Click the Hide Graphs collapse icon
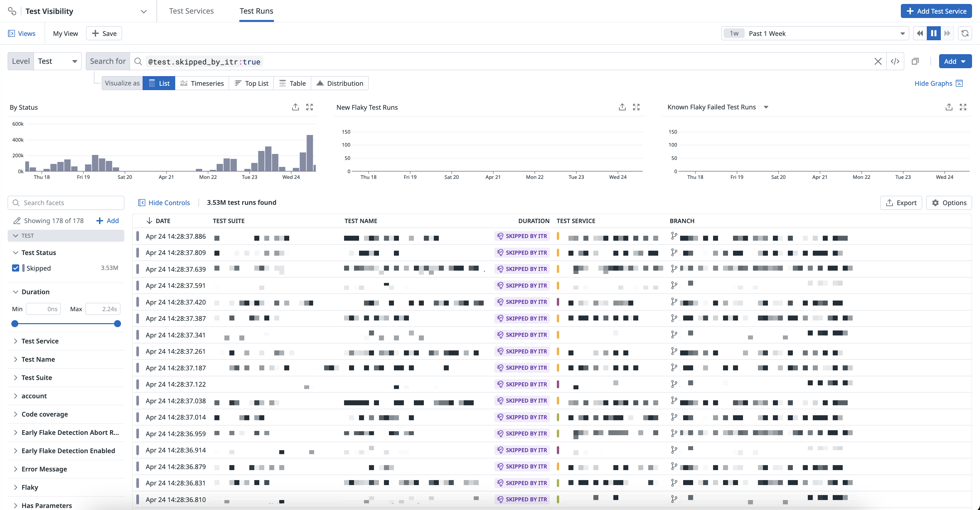The image size is (980, 510). pos(959,83)
